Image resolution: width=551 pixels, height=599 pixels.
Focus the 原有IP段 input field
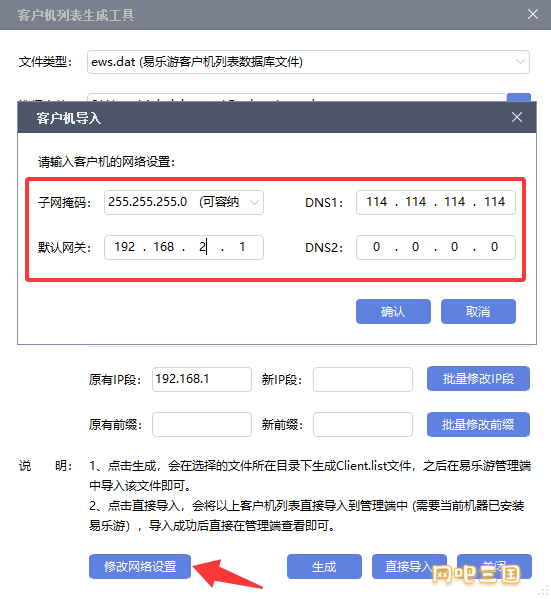[x=202, y=379]
